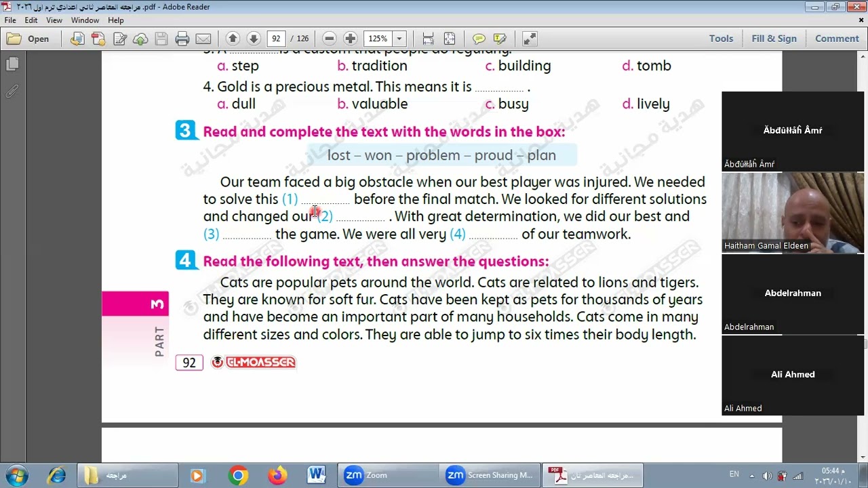
Task: Click the page number field showing 92
Action: tap(276, 39)
